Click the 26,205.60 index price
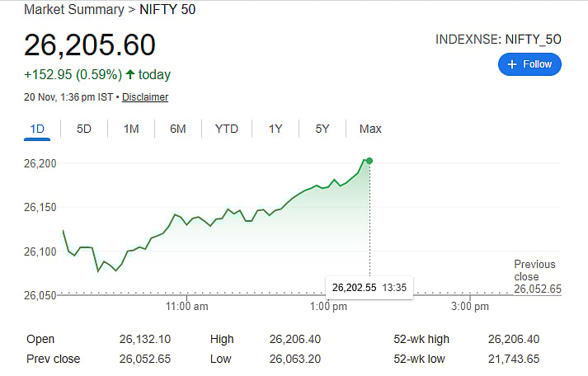Screen dimensions: 588x376 (x=90, y=45)
